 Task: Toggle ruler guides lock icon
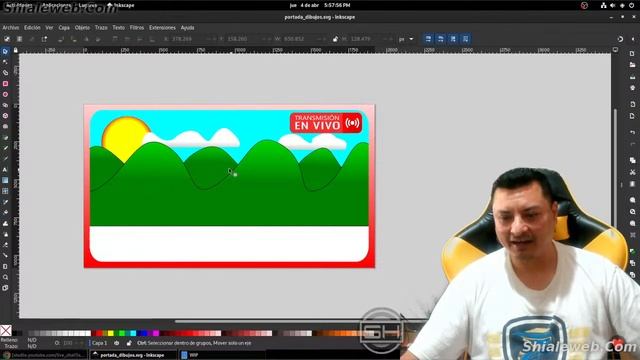16,50
